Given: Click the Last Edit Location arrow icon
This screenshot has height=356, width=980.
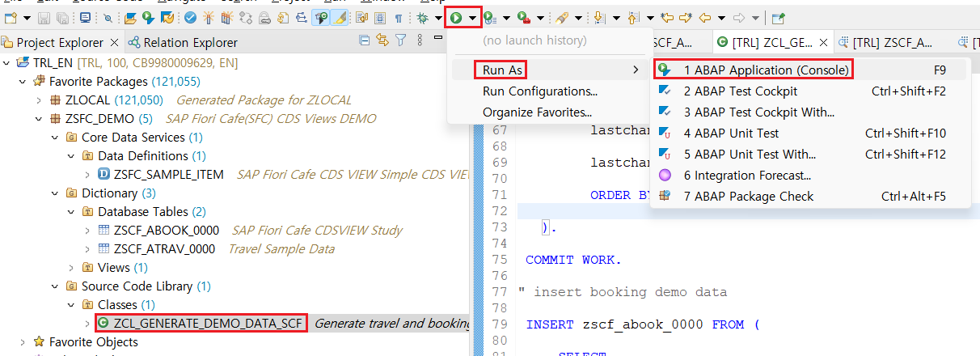Looking at the screenshot, I should click(x=667, y=18).
